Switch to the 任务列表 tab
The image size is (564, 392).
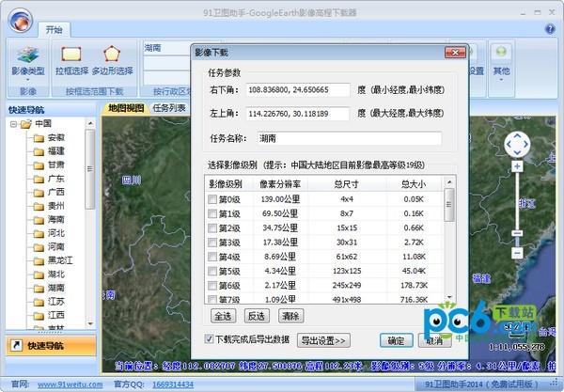pyautogui.click(x=169, y=108)
